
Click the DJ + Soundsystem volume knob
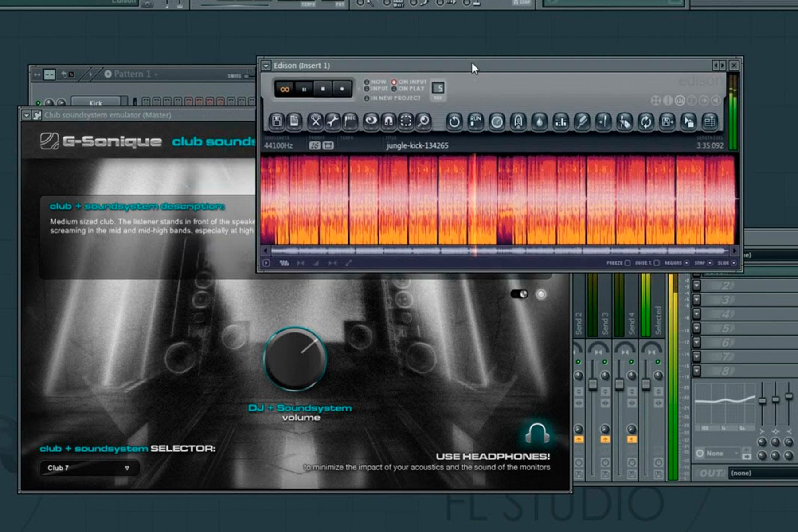click(295, 359)
